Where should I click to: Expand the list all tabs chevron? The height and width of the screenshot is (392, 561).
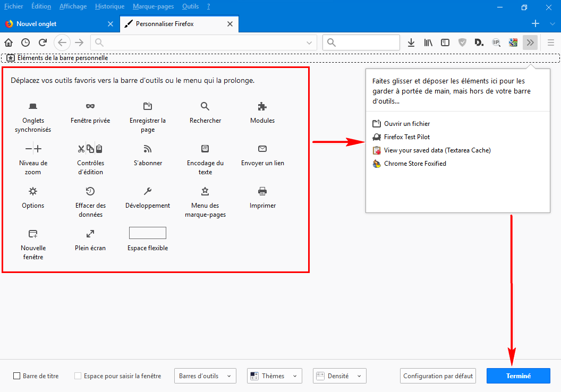click(x=552, y=23)
